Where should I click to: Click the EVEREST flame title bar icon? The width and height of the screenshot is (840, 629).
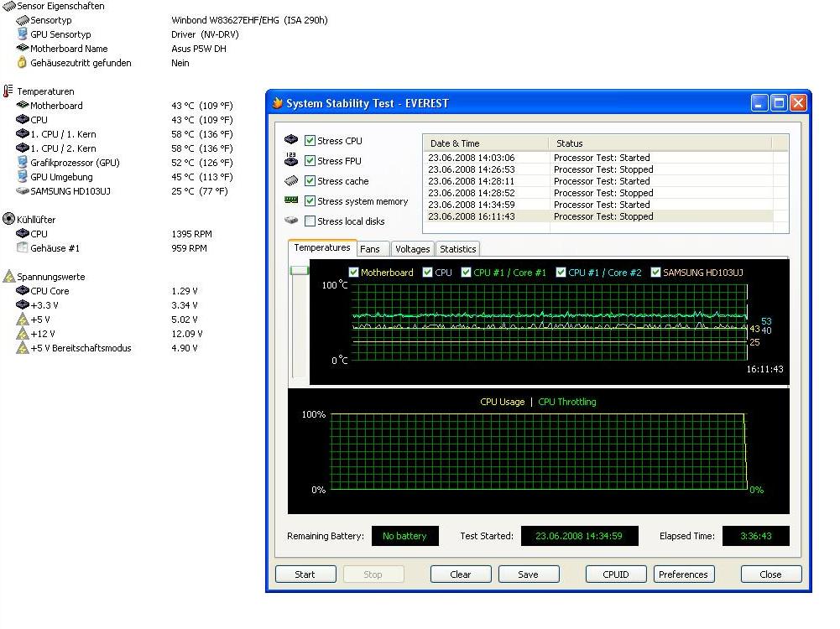tap(277, 103)
